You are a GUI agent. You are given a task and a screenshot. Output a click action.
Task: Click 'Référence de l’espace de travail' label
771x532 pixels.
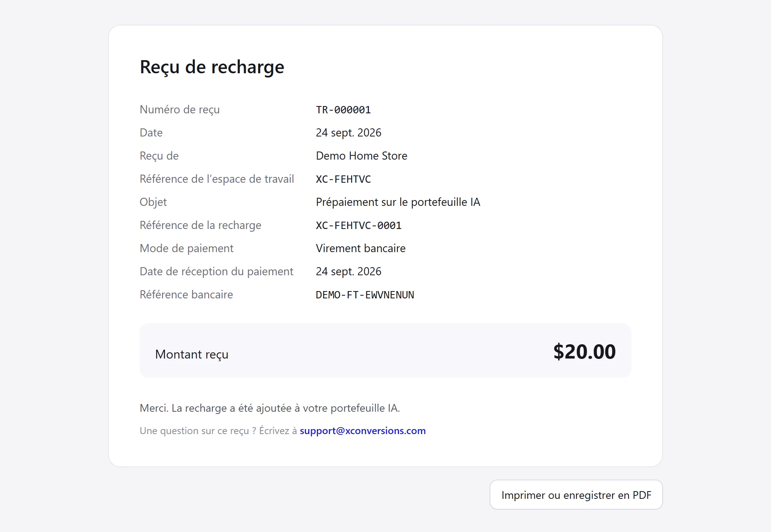tap(217, 179)
